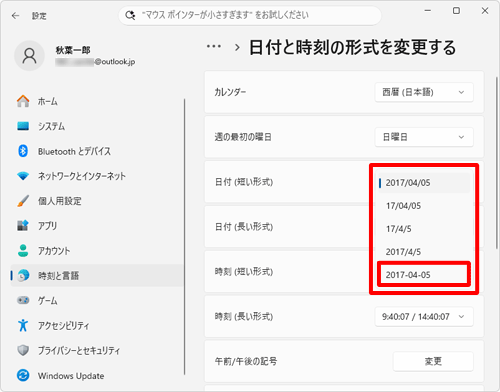Open アカウント label in sidebar

coord(54,251)
